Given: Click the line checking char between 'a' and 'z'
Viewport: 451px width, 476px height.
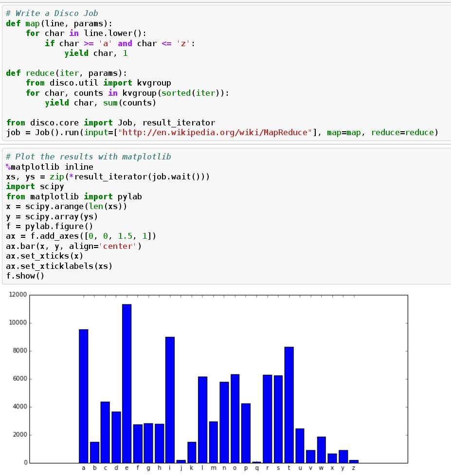Looking at the screenshot, I should 120,43.
